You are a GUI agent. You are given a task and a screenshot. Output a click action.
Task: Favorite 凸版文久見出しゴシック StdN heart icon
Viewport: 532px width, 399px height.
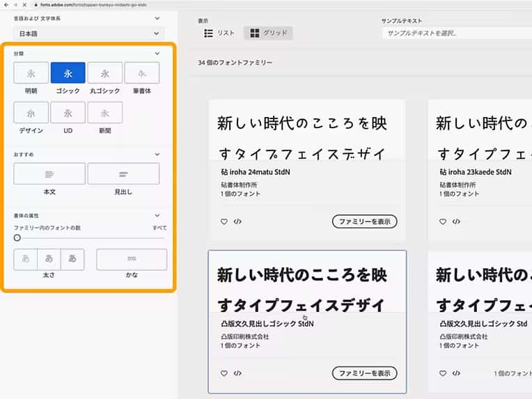(x=224, y=373)
